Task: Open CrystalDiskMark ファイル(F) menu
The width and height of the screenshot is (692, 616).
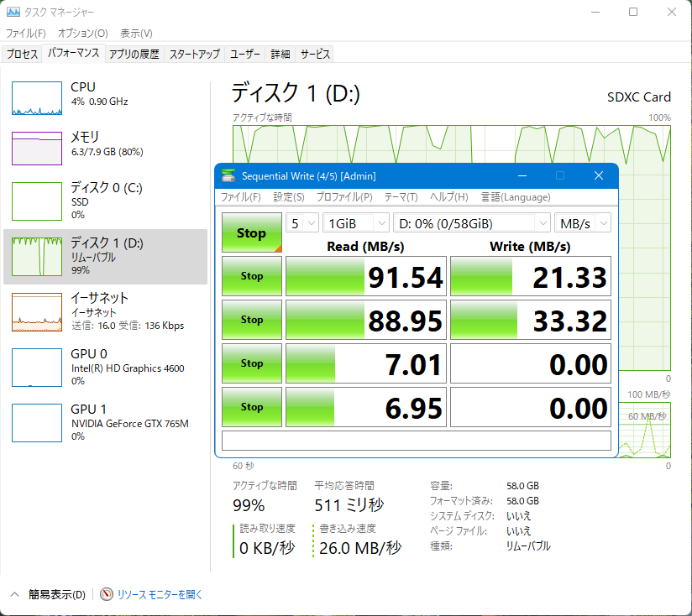Action: pyautogui.click(x=240, y=196)
